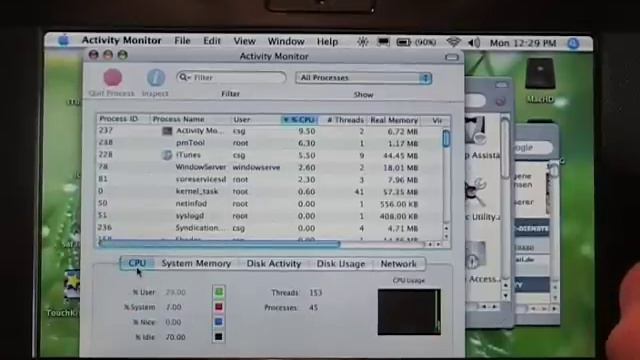This screenshot has height=360, width=640.
Task: Click the Inspect info icon
Action: click(x=156, y=78)
